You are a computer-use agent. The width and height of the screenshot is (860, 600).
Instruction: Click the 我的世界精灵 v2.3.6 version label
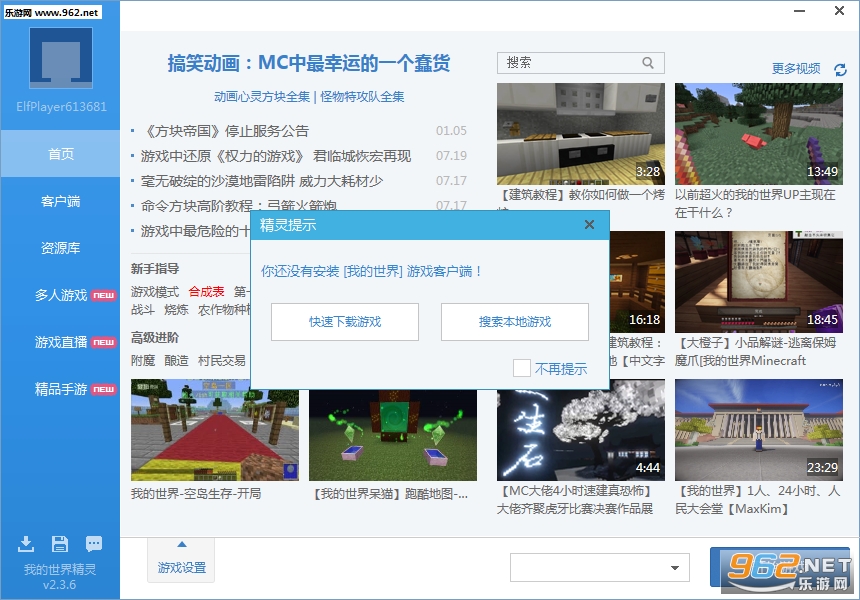(x=60, y=576)
